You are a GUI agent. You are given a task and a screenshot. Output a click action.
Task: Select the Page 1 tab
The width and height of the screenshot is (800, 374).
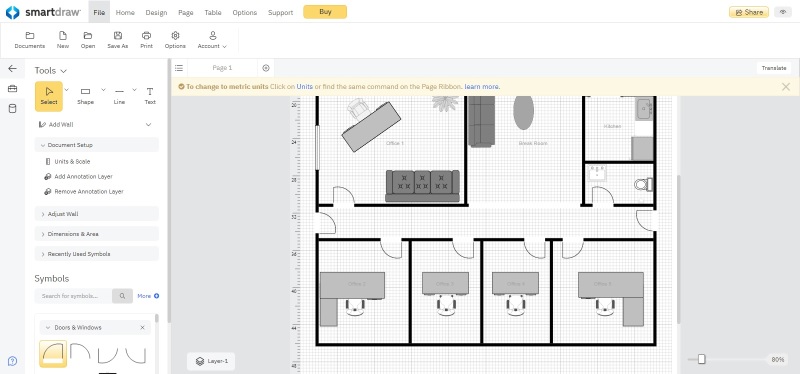222,68
